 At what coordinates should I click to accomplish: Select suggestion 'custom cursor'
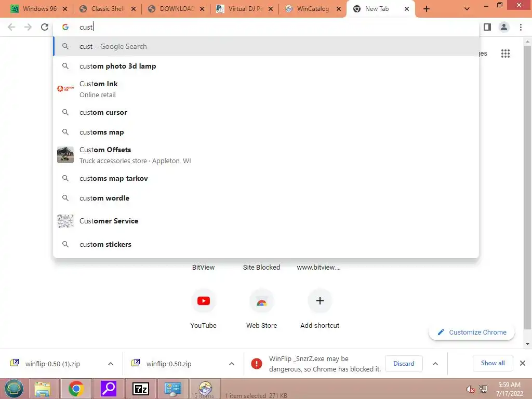[x=266, y=112]
